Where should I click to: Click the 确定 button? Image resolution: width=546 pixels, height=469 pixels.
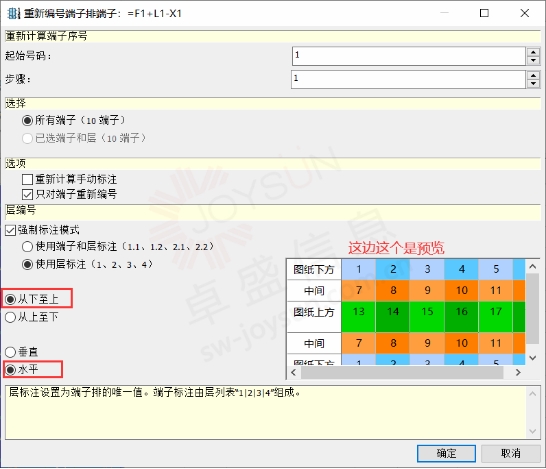[446, 453]
